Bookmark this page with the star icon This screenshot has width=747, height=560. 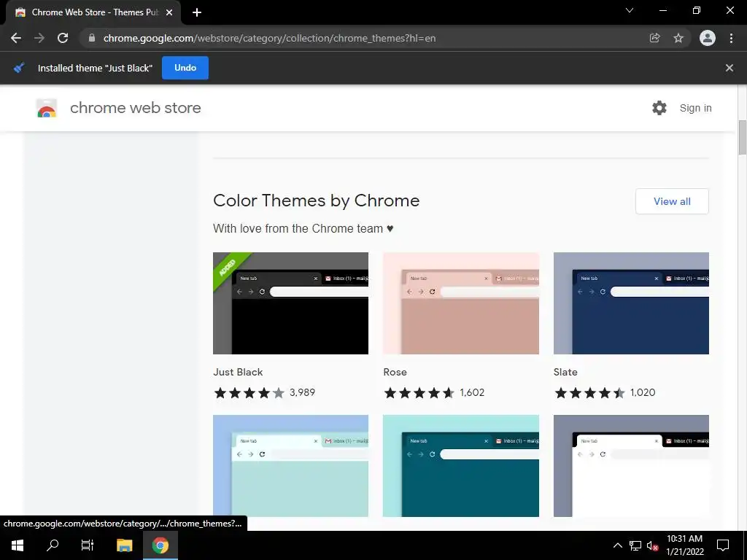pyautogui.click(x=678, y=38)
